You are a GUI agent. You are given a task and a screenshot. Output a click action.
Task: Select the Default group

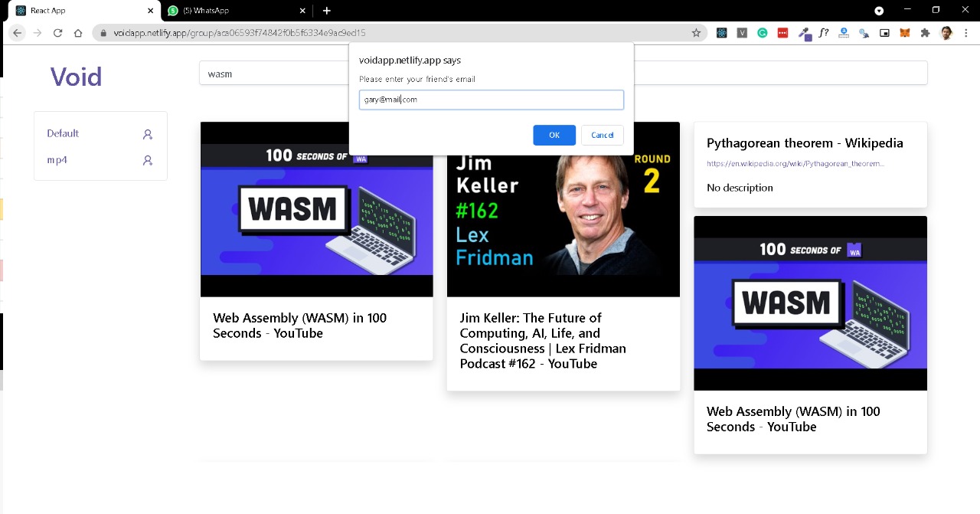tap(63, 133)
